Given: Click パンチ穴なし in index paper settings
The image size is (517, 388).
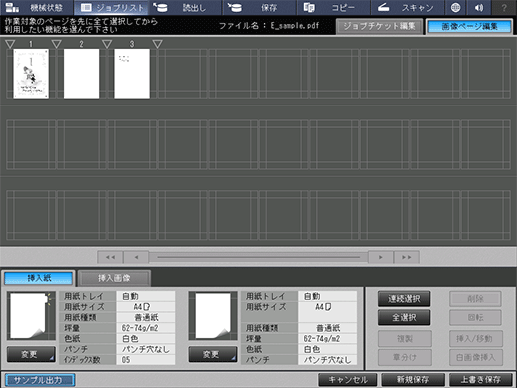Looking at the screenshot, I should 145,349.
